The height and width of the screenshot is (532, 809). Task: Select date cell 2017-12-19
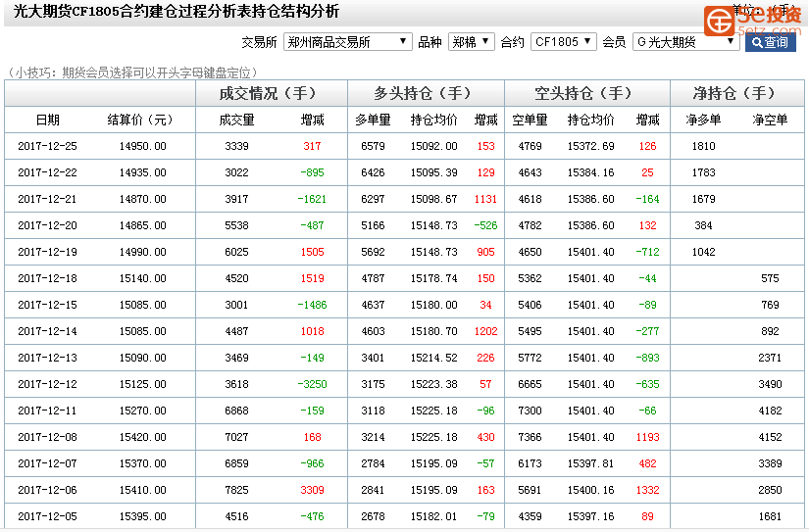point(47,252)
